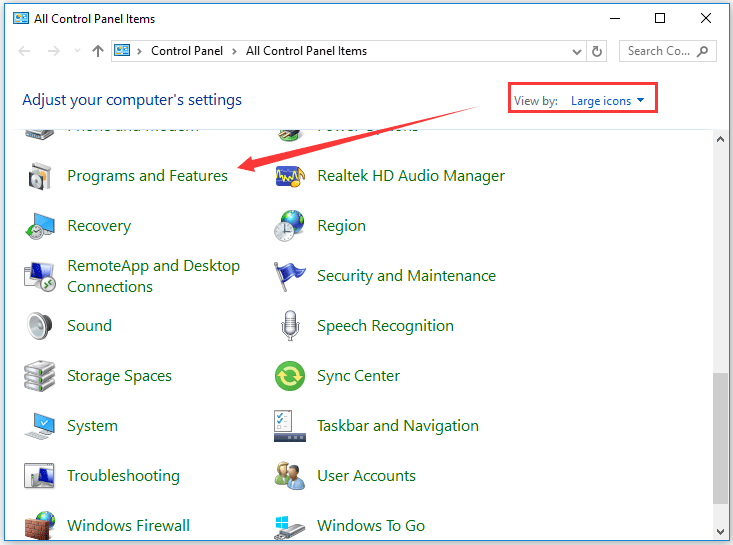Expand the chevron before Control Panel breadcrumb
Screen dimensions: 733x545
coord(139,51)
